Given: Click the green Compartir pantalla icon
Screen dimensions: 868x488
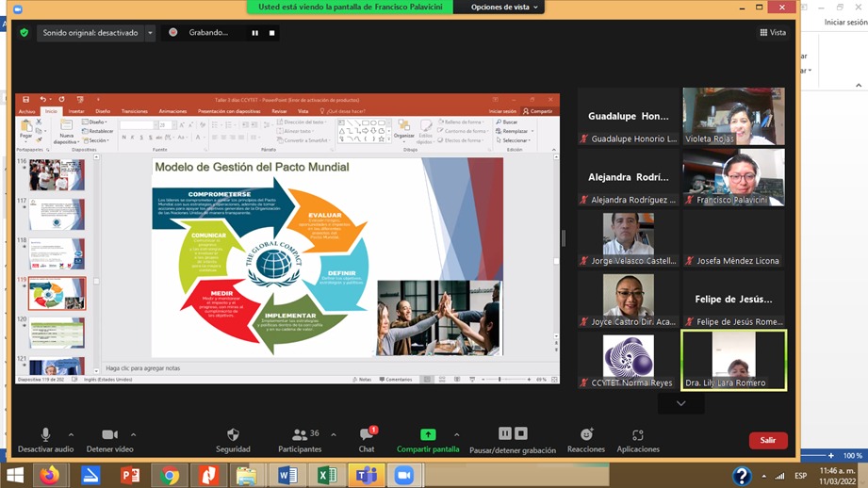Looking at the screenshot, I should (428, 434).
